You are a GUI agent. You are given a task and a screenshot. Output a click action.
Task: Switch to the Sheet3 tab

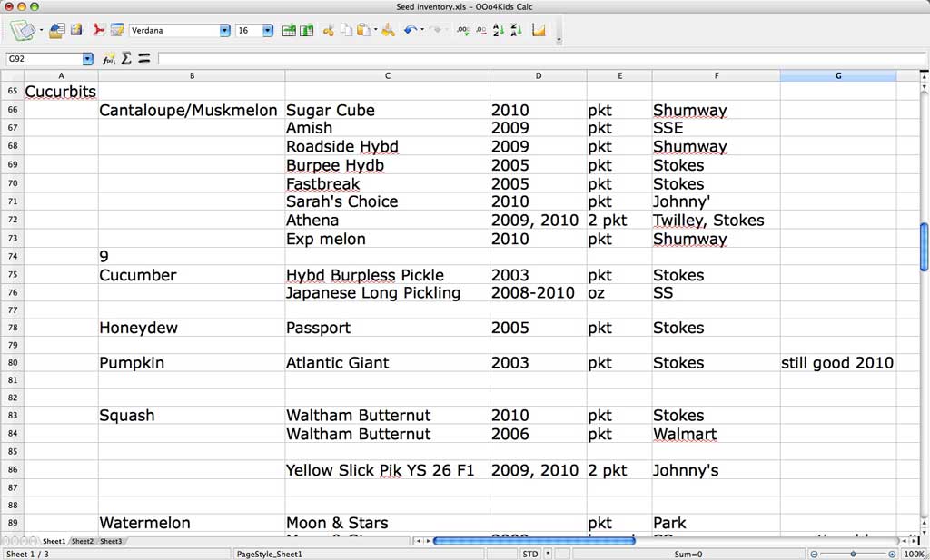[x=111, y=542]
